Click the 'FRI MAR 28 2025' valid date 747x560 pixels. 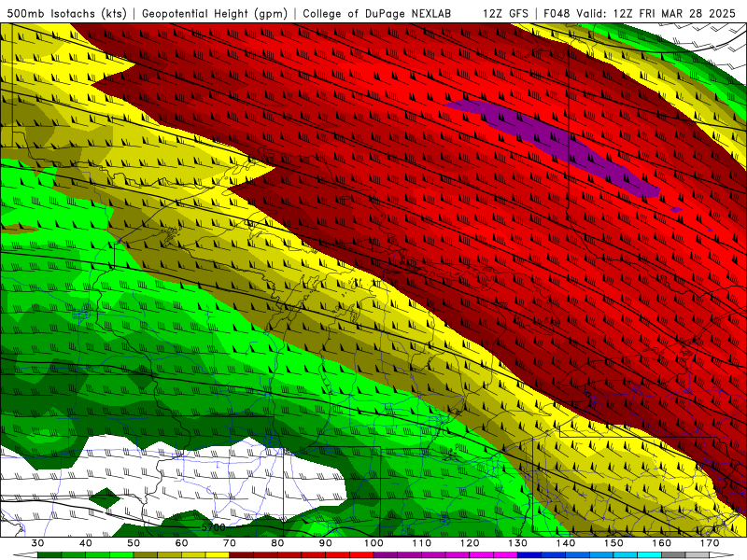point(687,13)
